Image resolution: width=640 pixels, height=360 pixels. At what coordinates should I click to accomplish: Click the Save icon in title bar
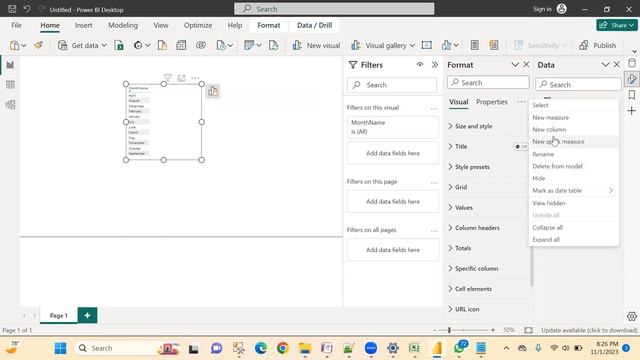pos(12,9)
